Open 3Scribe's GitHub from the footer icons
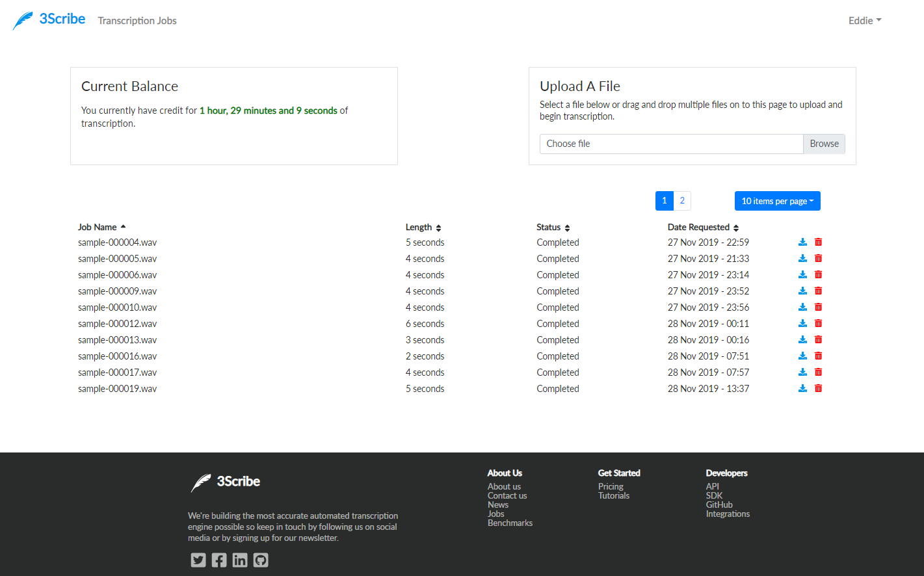The height and width of the screenshot is (576, 924). (260, 560)
